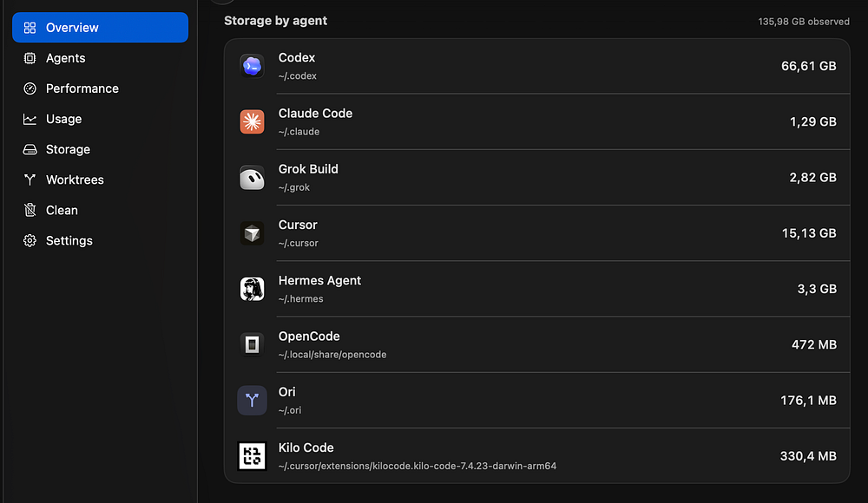
Task: Open the Storage section
Action: [x=100, y=149]
